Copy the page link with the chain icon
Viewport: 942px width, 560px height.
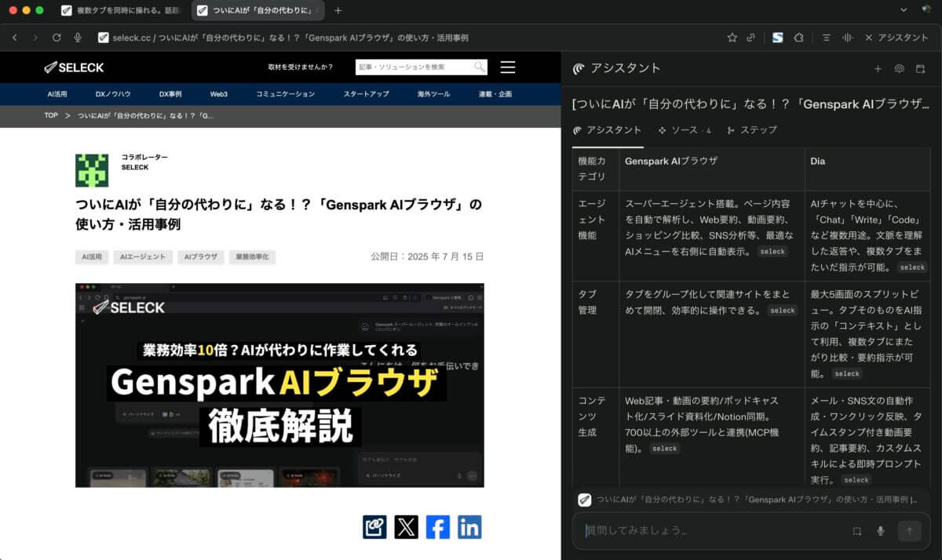751,38
